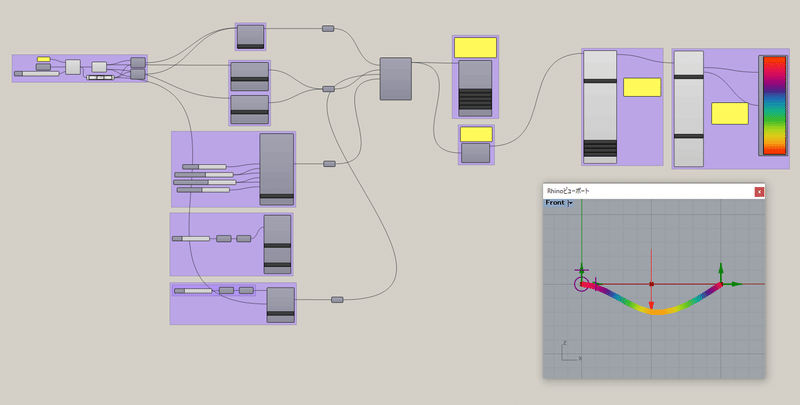Click the yellow panel left of the gradient
The height and width of the screenshot is (405, 800).
click(730, 113)
